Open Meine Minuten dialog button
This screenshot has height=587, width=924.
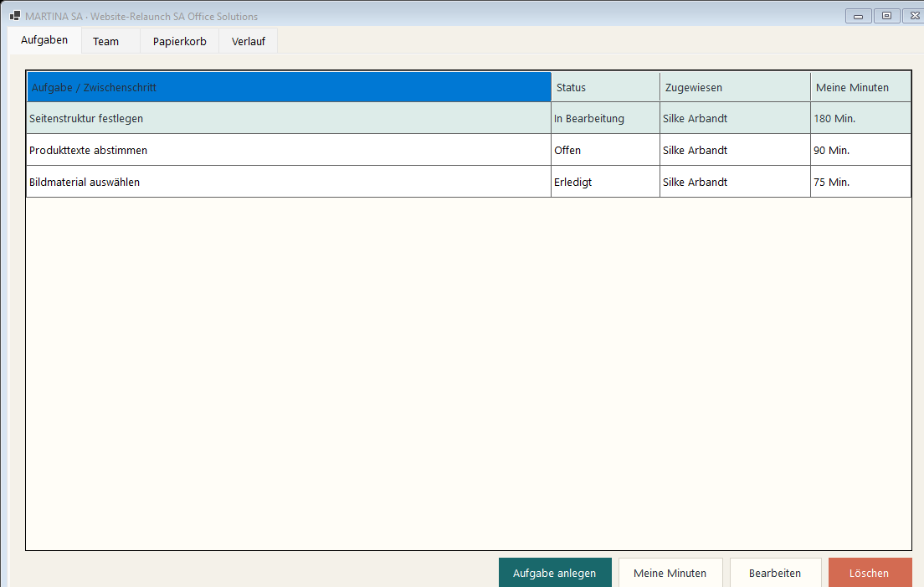[670, 573]
